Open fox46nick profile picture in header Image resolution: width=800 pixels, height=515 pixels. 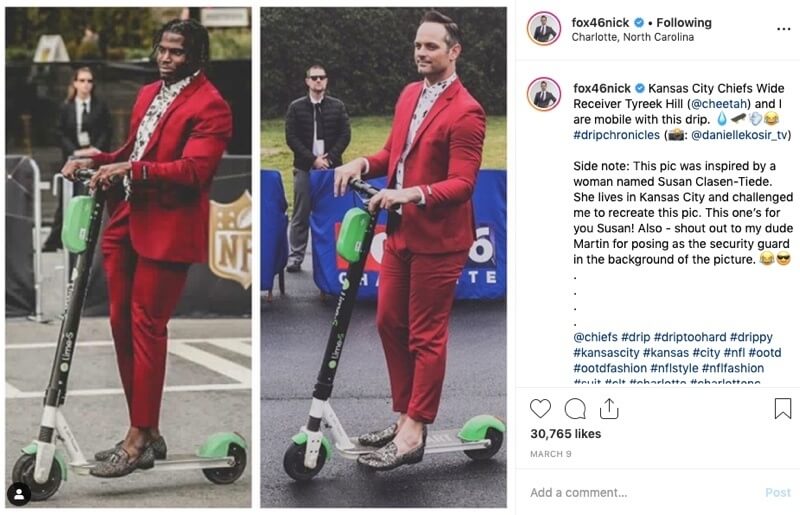tap(544, 29)
